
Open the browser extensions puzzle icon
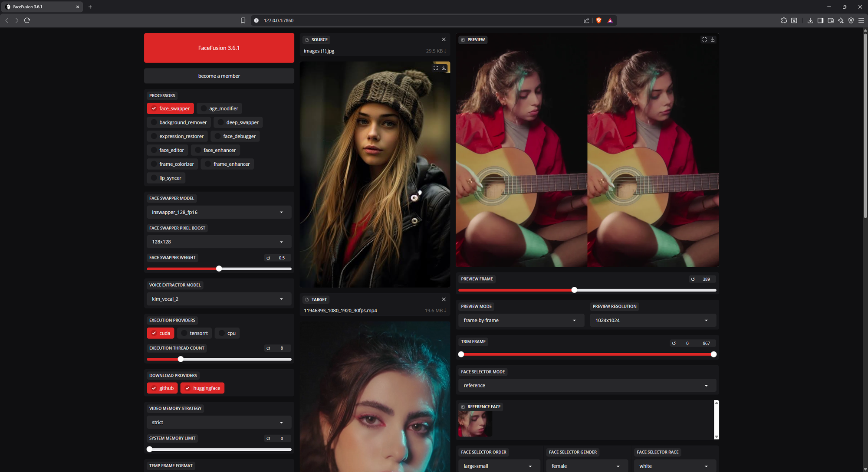pyautogui.click(x=784, y=20)
